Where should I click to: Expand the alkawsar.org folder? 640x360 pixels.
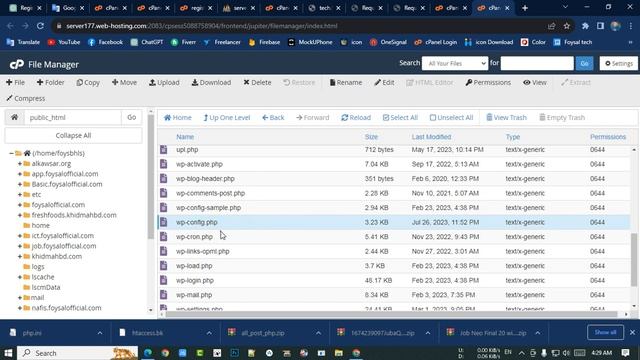20,164
